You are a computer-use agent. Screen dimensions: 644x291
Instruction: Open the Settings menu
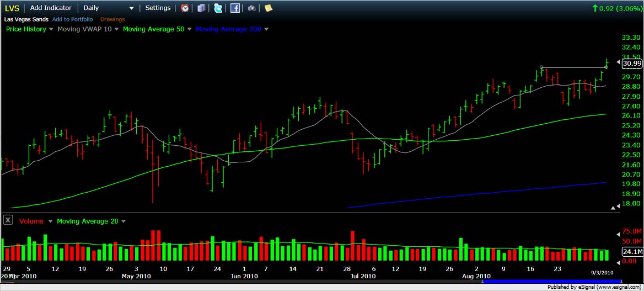158,8
